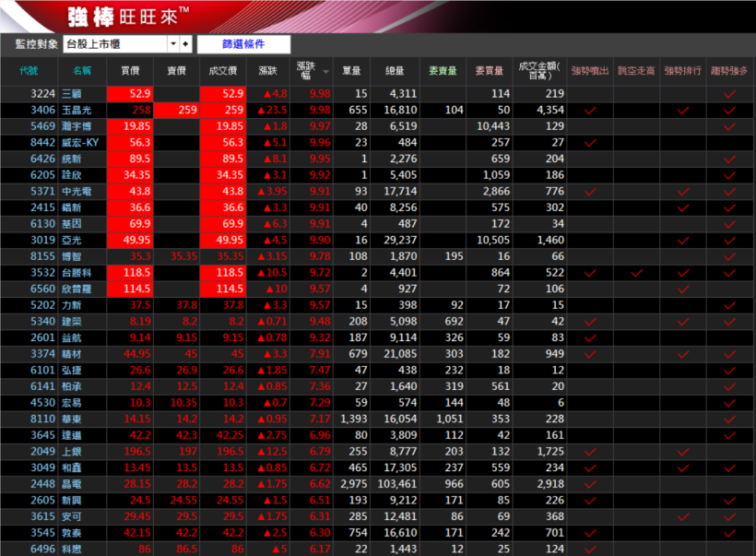Image resolution: width=756 pixels, height=556 pixels.
Task: Click 趨勢強多 check mark for 3224 三顧
Action: coord(730,94)
